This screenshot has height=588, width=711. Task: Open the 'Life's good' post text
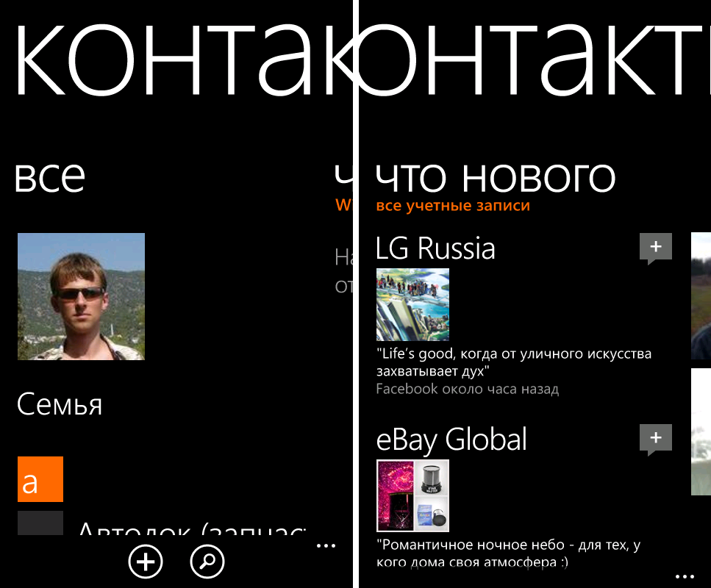coord(514,362)
